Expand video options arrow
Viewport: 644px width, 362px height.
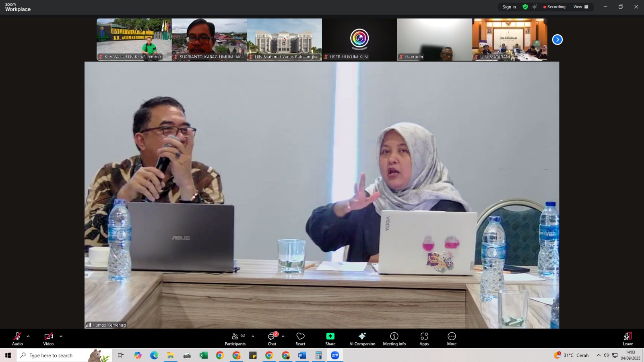pyautogui.click(x=61, y=336)
